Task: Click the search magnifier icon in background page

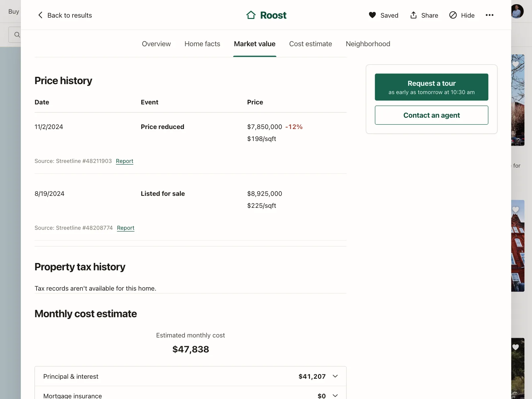Action: 17,35
